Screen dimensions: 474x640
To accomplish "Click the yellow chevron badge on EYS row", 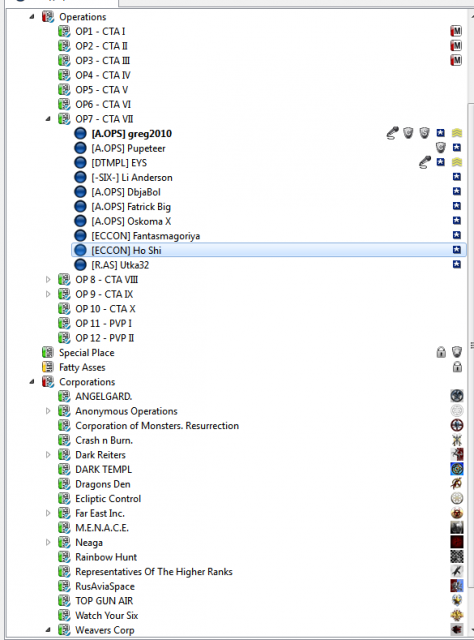I will click(457, 162).
